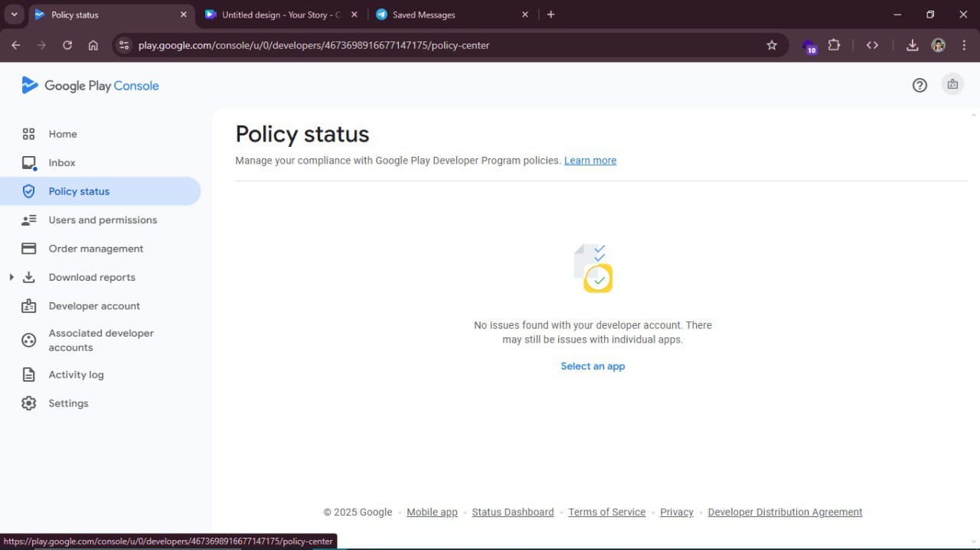Open the Status Dashboard link
Screen dimensions: 980x550
tap(513, 513)
